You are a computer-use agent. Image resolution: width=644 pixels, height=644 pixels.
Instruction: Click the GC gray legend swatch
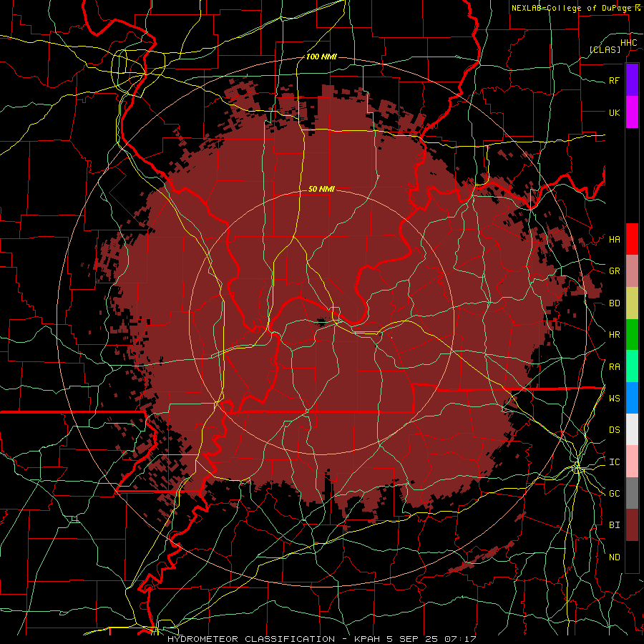tap(632, 493)
